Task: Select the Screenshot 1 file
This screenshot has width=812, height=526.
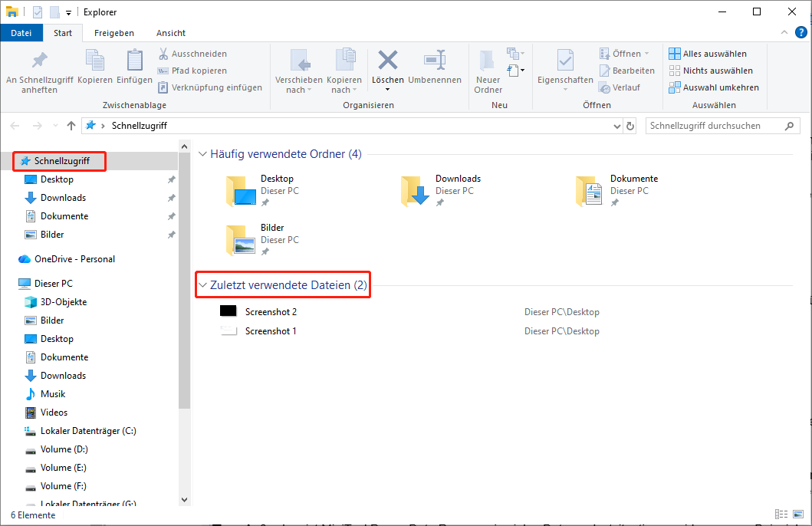Action: 271,331
